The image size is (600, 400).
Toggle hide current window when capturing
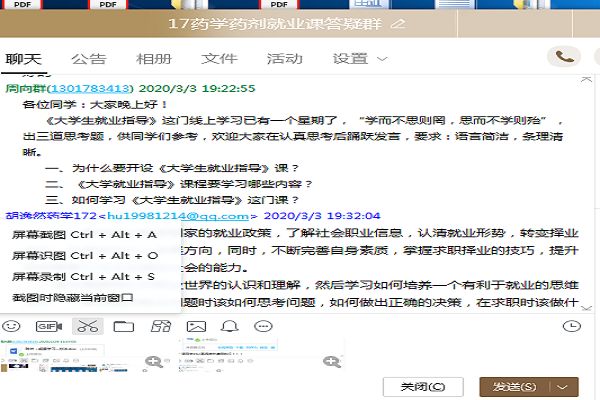click(73, 298)
